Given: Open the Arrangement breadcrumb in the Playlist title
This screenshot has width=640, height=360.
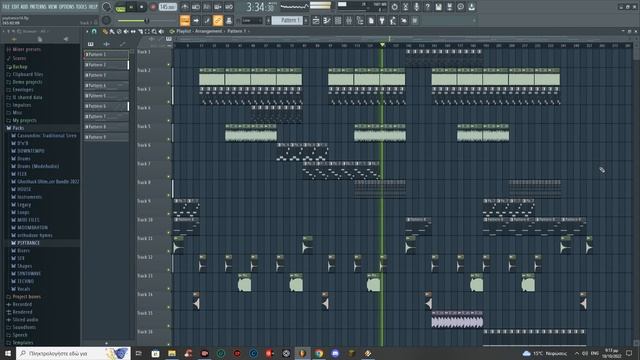Looking at the screenshot, I should click(x=208, y=31).
